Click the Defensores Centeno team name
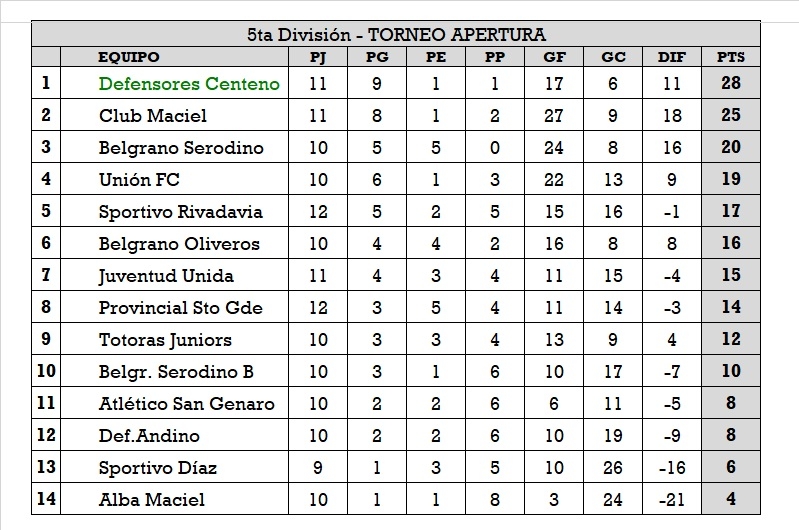Screen dimensions: 799x530 coord(189,84)
